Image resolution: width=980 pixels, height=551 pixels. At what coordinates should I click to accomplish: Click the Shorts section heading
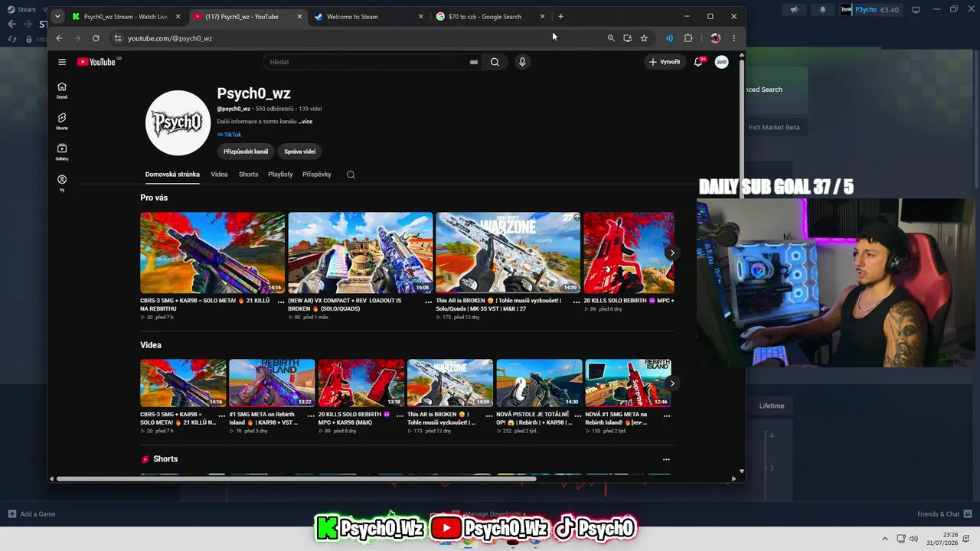pos(165,459)
